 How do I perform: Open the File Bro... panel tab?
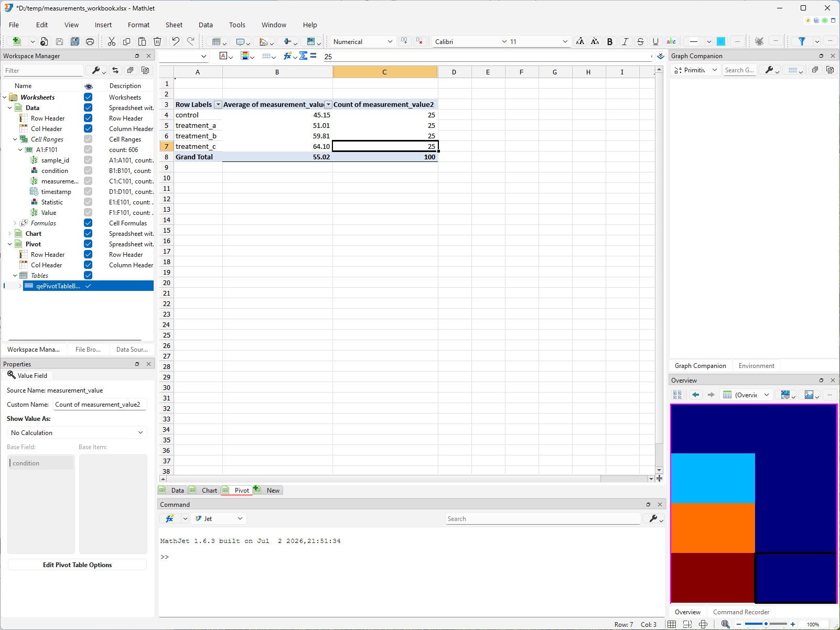pyautogui.click(x=88, y=349)
